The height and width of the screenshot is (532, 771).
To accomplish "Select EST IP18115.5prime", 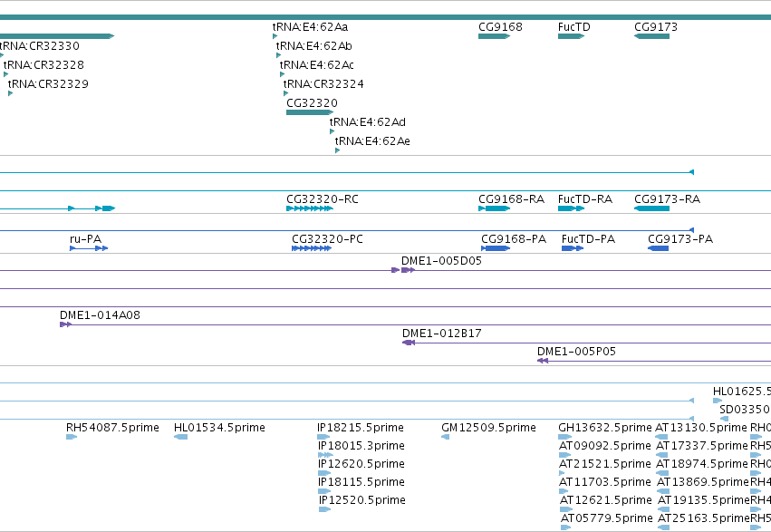I will pyautogui.click(x=324, y=491).
